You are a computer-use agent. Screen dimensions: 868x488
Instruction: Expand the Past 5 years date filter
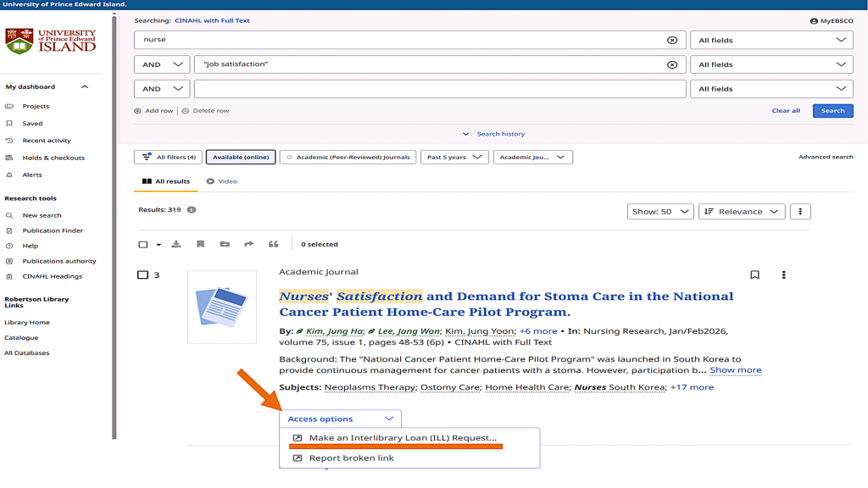tap(454, 157)
